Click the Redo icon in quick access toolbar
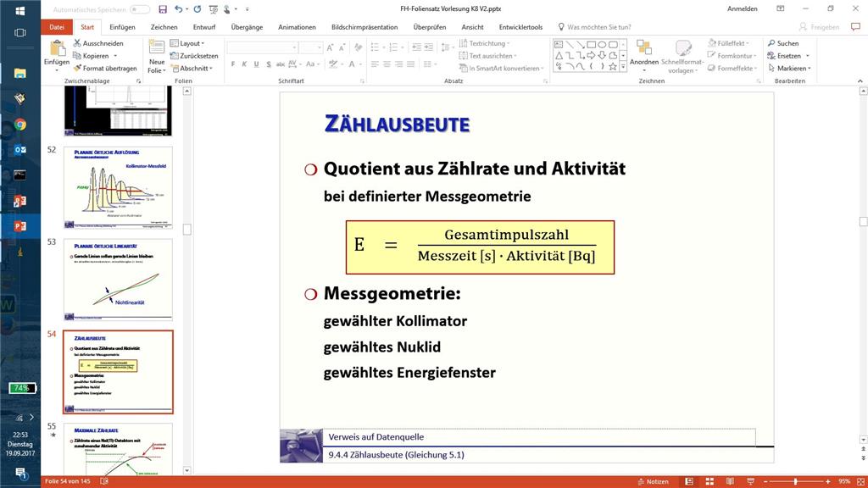The image size is (868, 488). coord(197,8)
